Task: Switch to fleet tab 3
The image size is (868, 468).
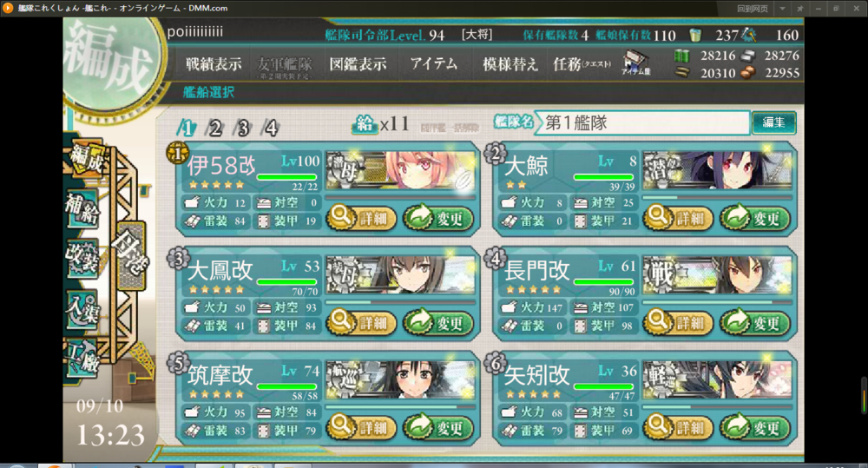Action: pos(242,128)
